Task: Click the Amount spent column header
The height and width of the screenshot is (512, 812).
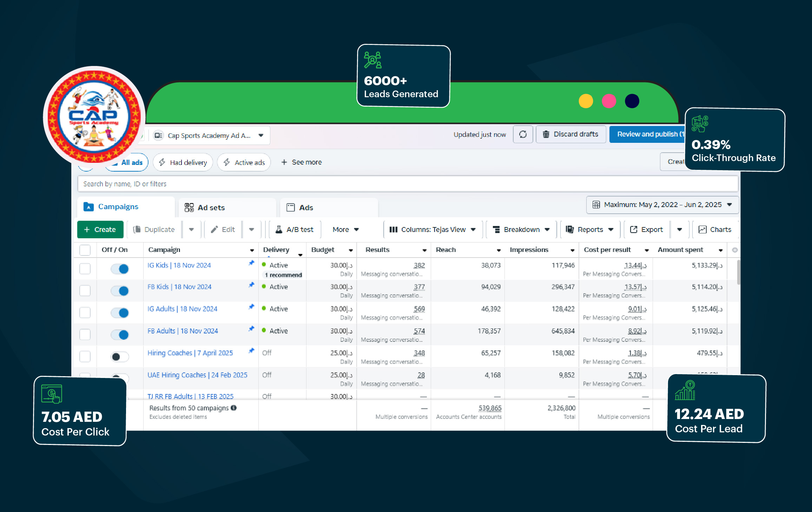Action: coord(680,250)
